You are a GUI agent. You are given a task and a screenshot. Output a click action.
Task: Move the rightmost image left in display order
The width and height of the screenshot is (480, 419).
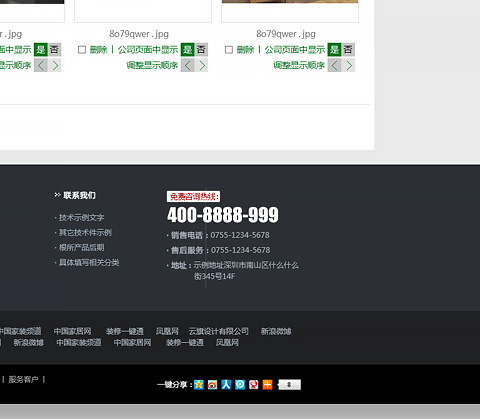pos(334,65)
